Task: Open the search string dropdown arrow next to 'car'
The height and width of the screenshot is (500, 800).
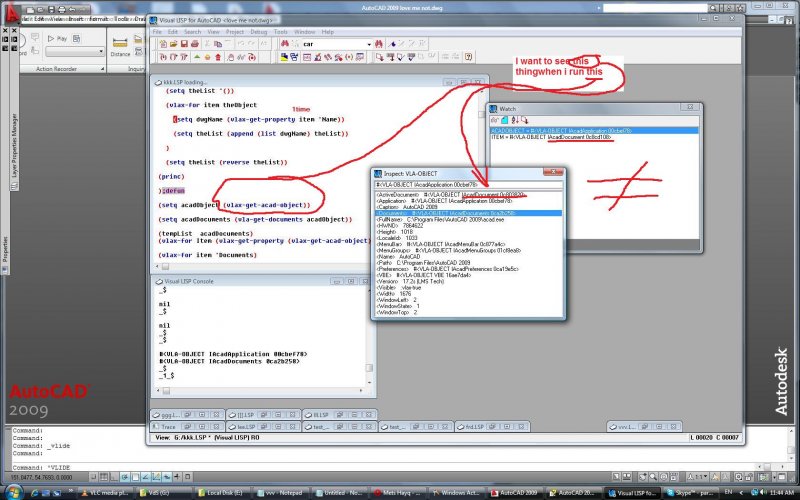Action: tap(369, 44)
